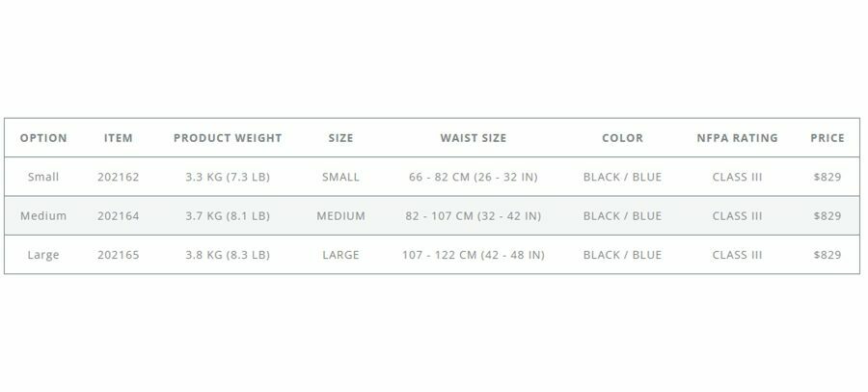The height and width of the screenshot is (392, 868).
Task: Click the ITEM column header
Action: point(119,138)
